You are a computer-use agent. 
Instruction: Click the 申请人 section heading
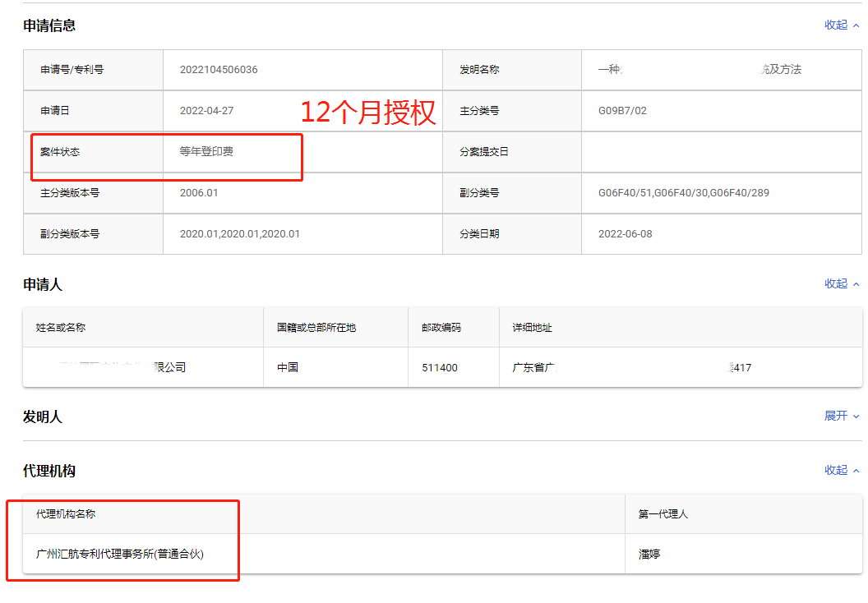[x=43, y=284]
